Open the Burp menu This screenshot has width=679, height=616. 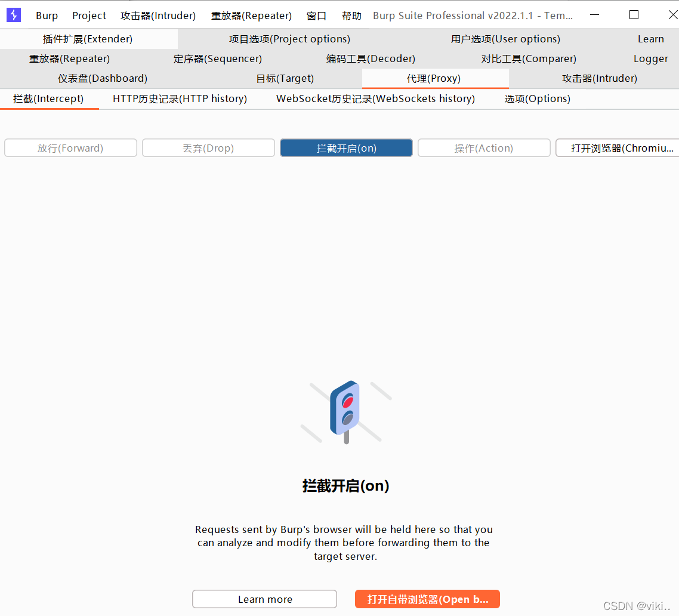[47, 16]
